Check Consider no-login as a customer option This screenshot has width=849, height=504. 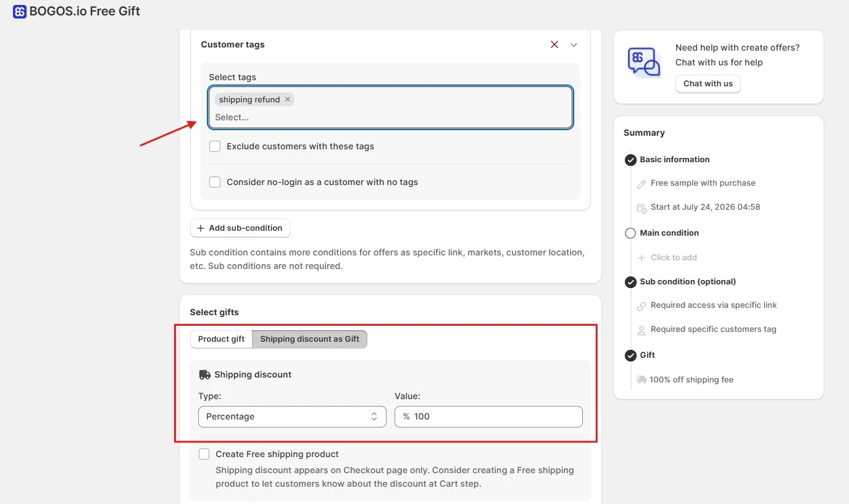[x=215, y=182]
